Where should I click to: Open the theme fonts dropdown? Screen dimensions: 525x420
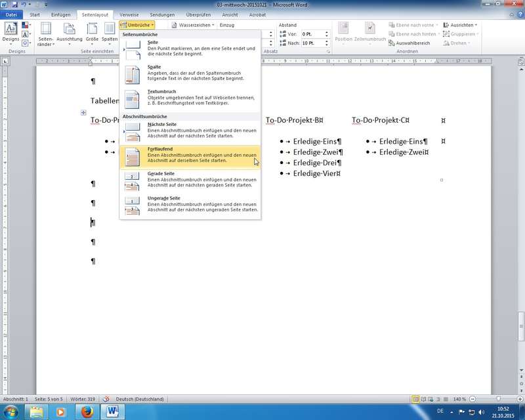tap(26, 34)
